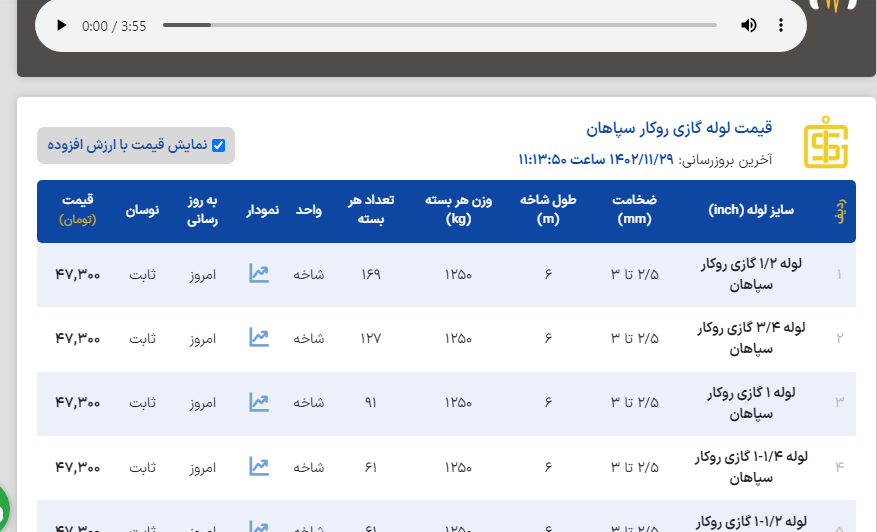Play the audio track
Viewport: 877px width, 532px height.
click(62, 26)
